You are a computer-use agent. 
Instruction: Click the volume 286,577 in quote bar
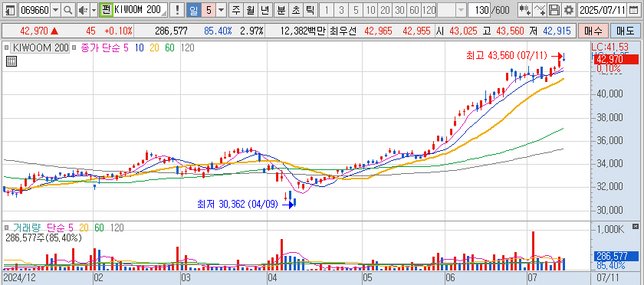click(171, 31)
